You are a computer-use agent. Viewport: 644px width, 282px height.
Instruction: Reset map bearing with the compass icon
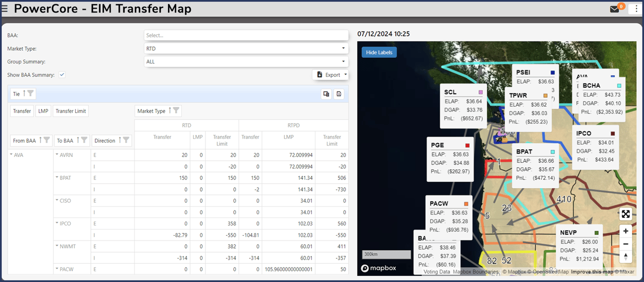click(x=626, y=256)
